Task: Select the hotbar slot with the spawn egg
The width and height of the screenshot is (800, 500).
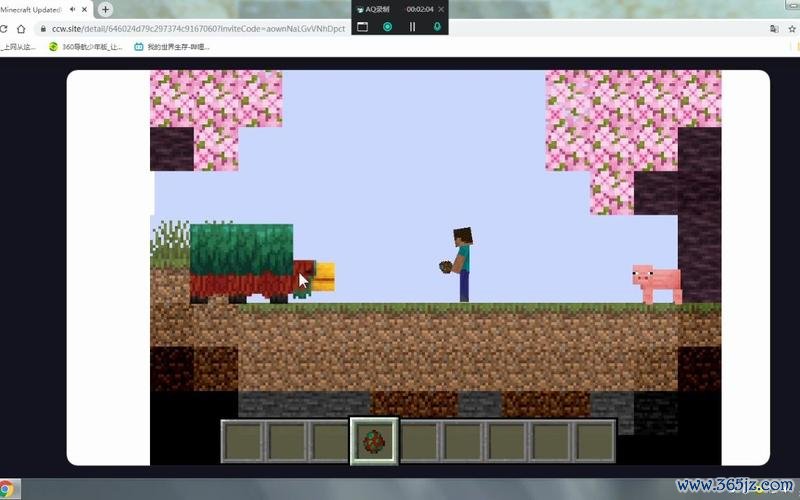Action: pos(374,441)
